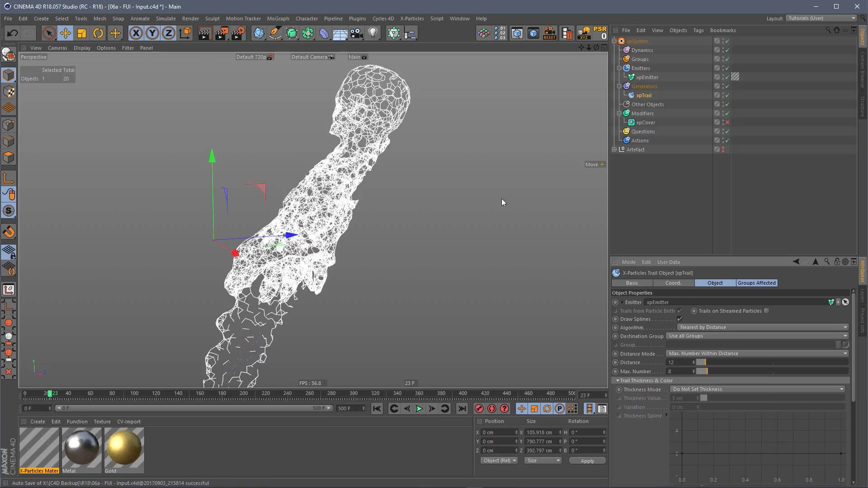The height and width of the screenshot is (488, 868).
Task: Click the Camera object icon
Action: [356, 33]
